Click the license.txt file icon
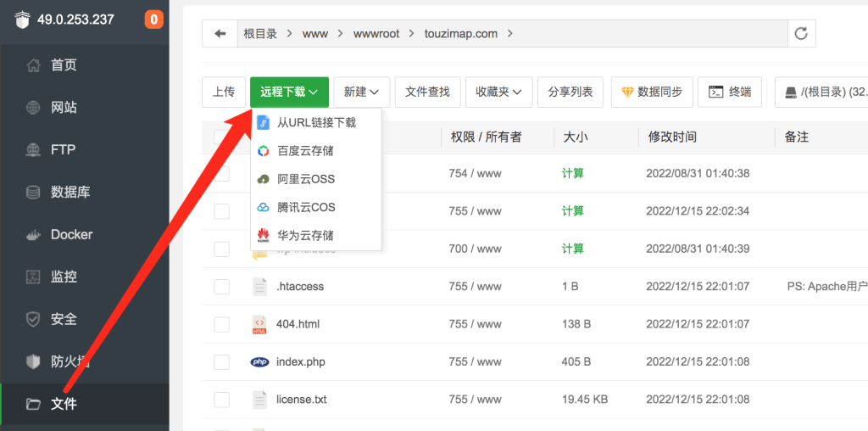This screenshot has height=431, width=868. 259,400
